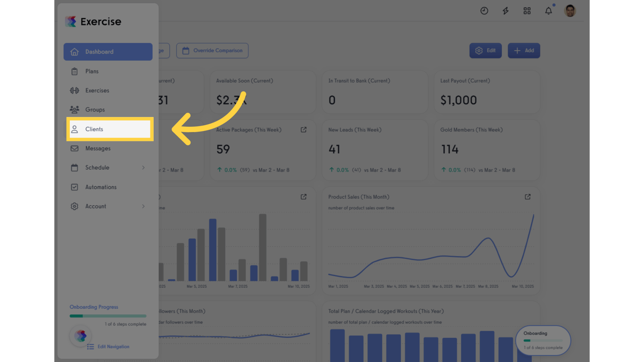Open the Dashboard home icon
Image resolution: width=644 pixels, height=362 pixels.
tap(74, 52)
